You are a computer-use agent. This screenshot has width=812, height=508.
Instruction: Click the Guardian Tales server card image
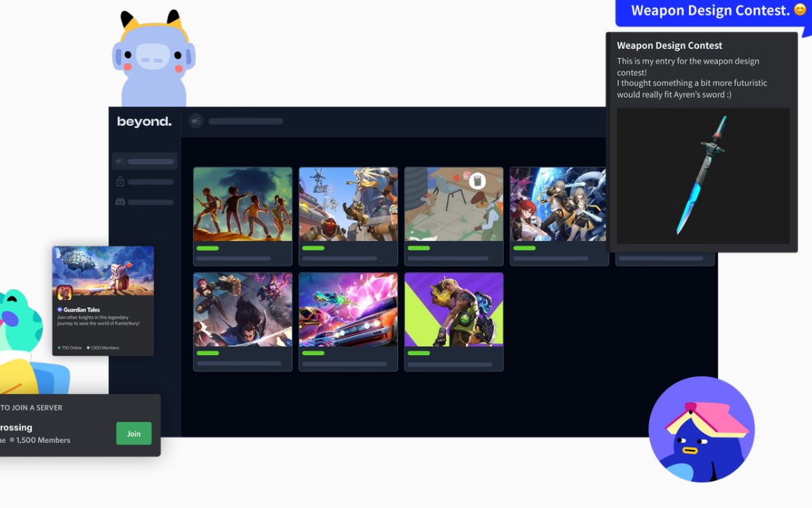point(103,271)
